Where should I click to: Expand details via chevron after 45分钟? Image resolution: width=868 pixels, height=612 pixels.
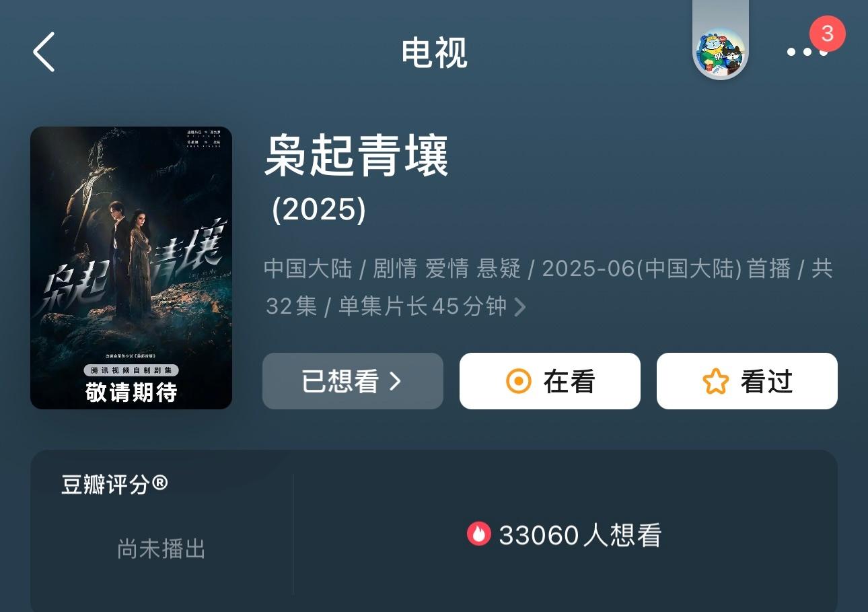(x=519, y=307)
